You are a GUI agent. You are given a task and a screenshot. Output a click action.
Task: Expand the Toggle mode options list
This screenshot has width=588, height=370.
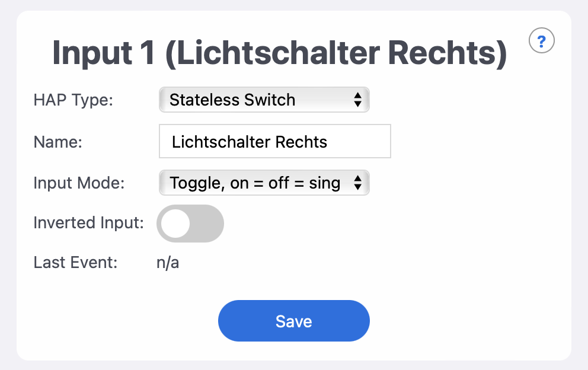(x=264, y=183)
